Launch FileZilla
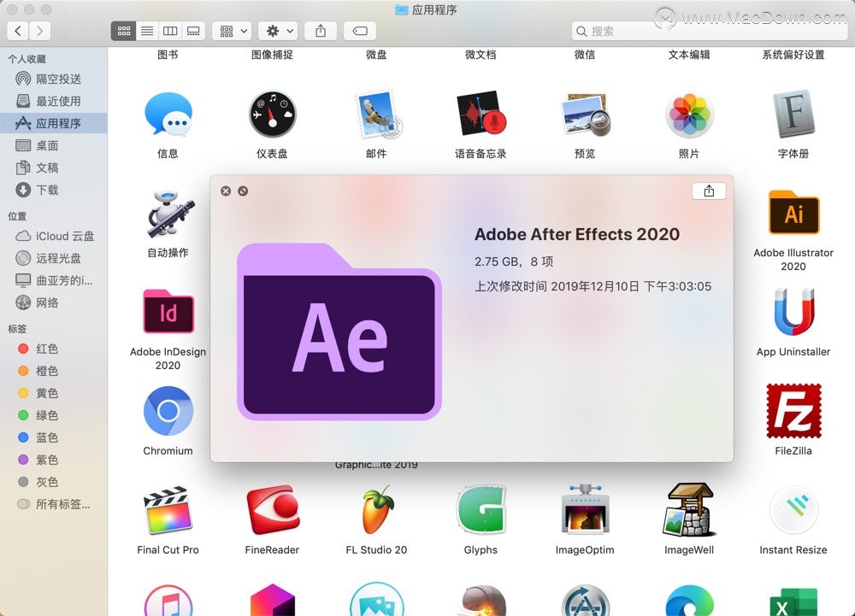The width and height of the screenshot is (855, 616). 793,411
